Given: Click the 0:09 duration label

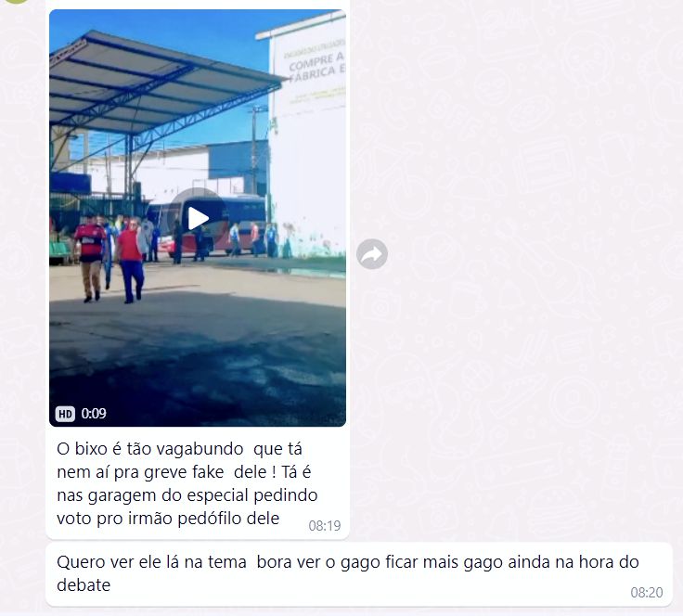Looking at the screenshot, I should (x=94, y=414).
